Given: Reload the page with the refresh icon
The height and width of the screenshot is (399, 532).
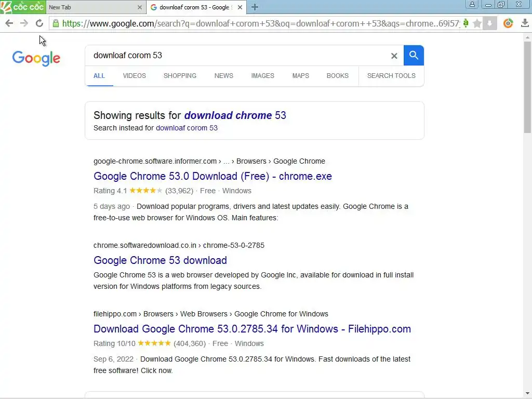Looking at the screenshot, I should click(39, 23).
